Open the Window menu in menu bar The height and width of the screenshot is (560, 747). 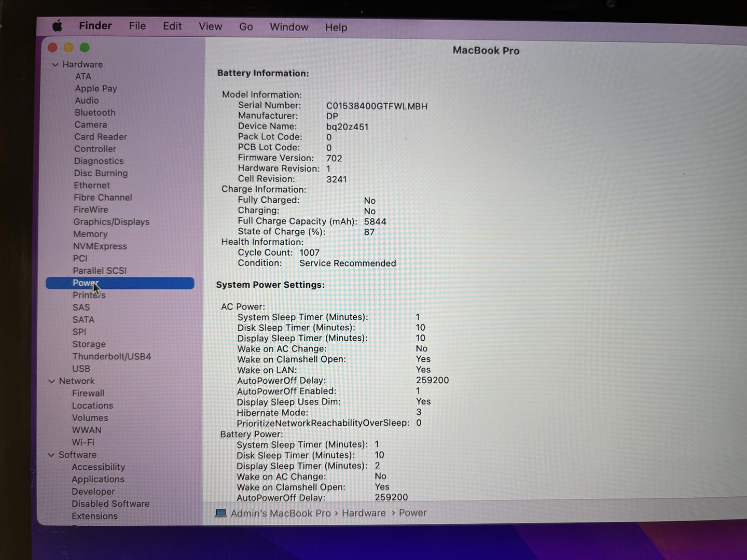289,27
